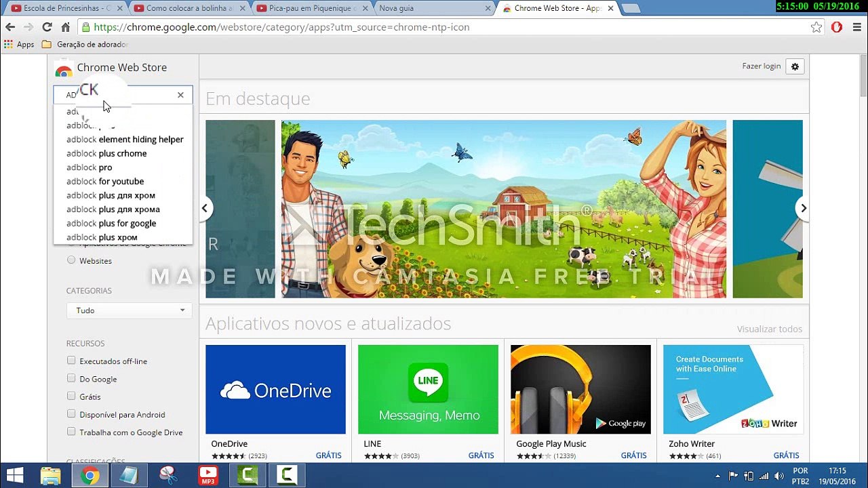868x488 pixels.
Task: Click Visualizar todos link
Action: pos(770,329)
